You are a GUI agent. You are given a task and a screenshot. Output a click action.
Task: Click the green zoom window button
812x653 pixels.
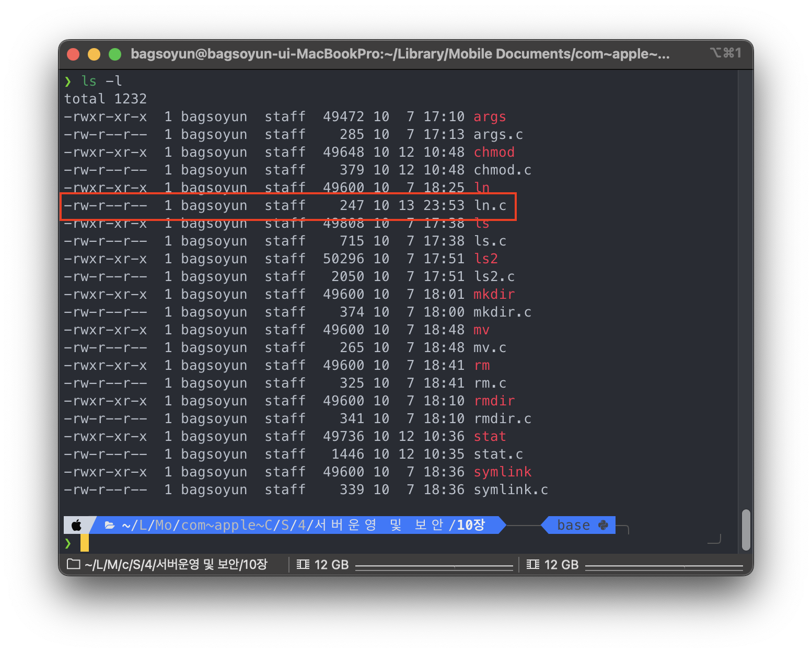click(115, 54)
